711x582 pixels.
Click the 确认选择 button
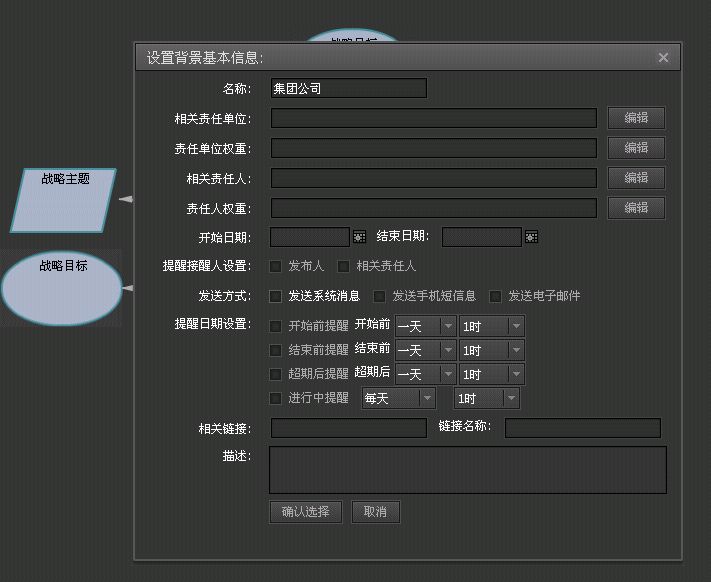pyautogui.click(x=306, y=512)
